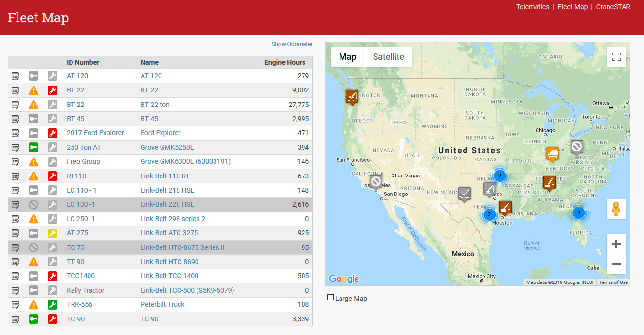The width and height of the screenshot is (644, 335).
Task: Zoom out on the map
Action: coord(616,264)
